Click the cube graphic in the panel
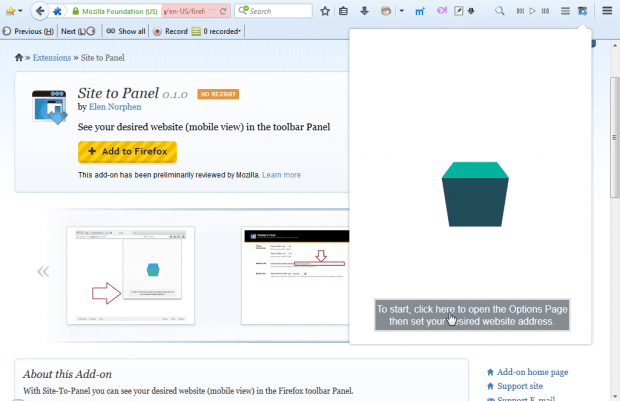 (x=475, y=194)
